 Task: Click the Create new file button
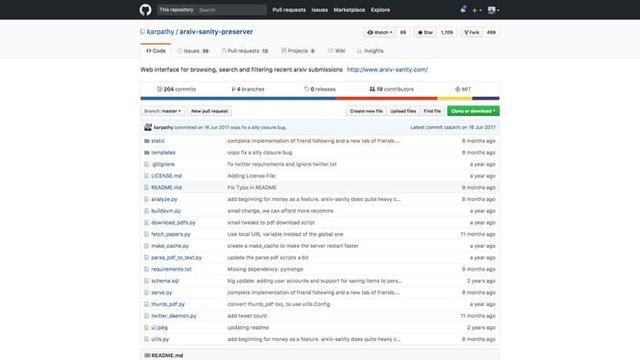(x=366, y=111)
